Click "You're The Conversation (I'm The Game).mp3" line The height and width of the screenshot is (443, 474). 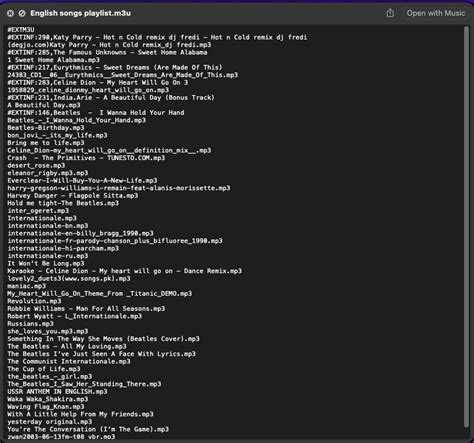[x=88, y=429]
